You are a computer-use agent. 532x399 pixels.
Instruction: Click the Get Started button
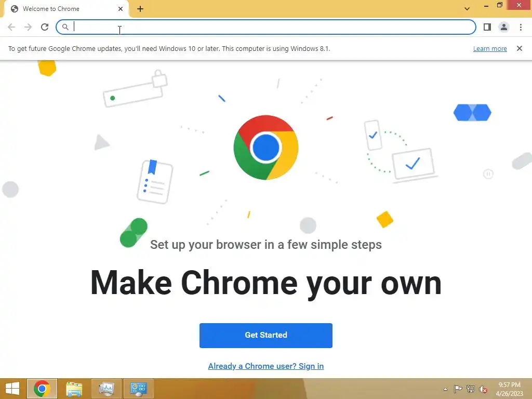(x=265, y=335)
